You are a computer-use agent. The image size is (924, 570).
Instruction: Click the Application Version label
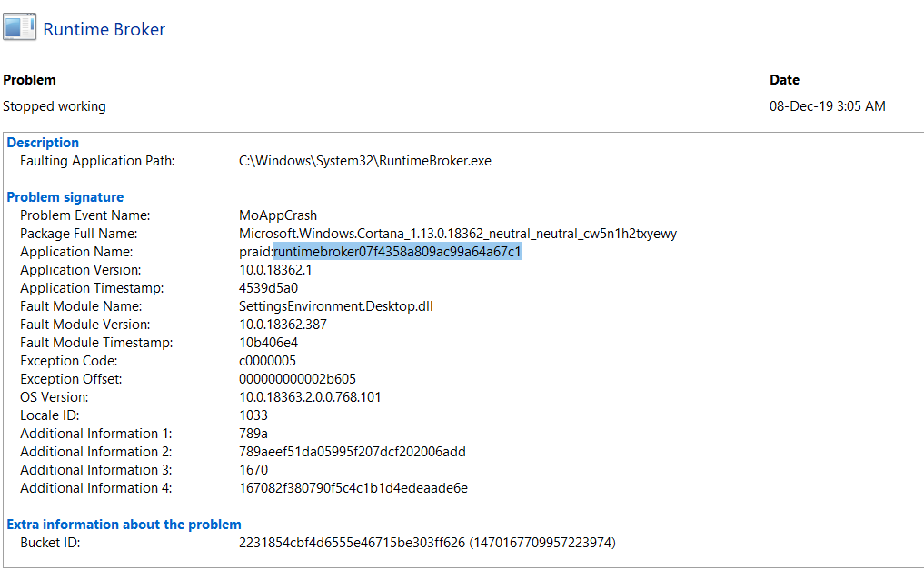(x=81, y=270)
